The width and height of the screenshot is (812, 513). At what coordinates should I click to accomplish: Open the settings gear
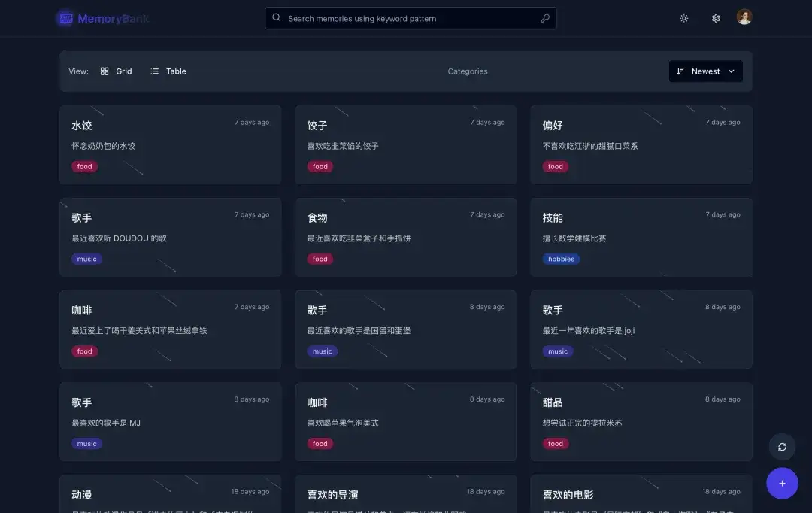point(716,18)
